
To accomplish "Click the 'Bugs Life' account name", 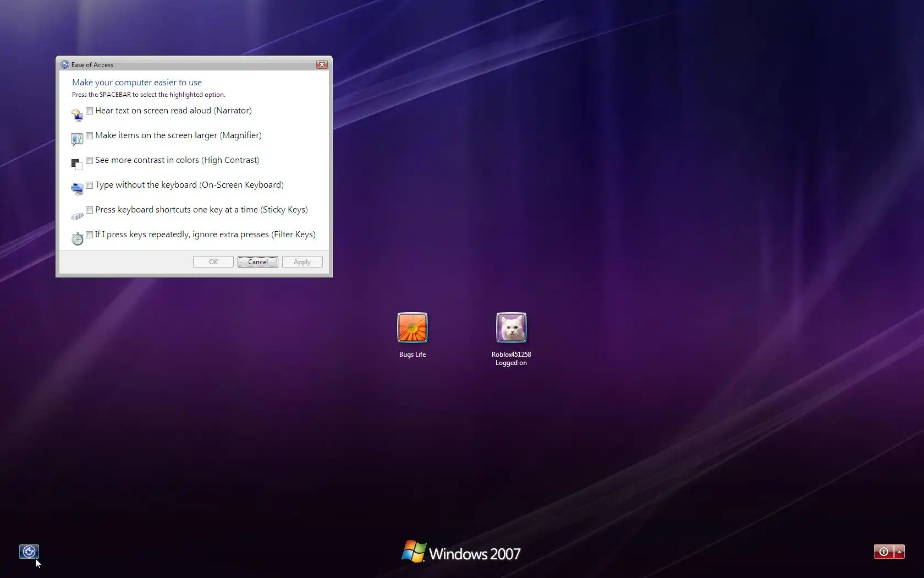I will (413, 355).
